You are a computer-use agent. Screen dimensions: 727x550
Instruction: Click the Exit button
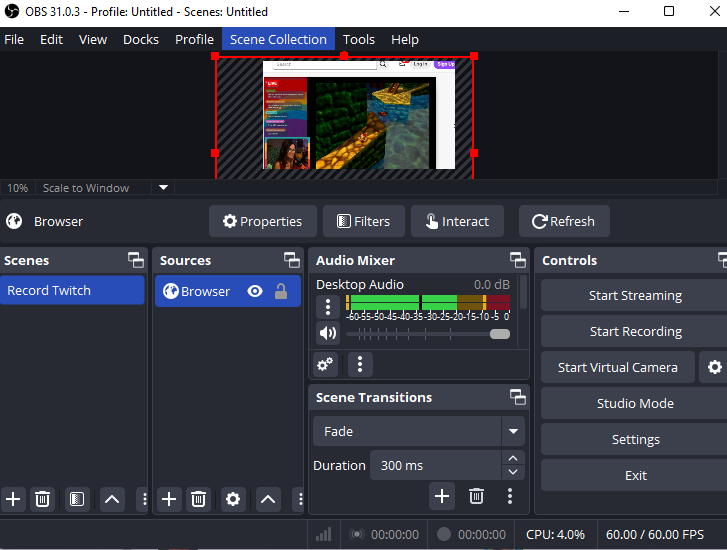[635, 475]
